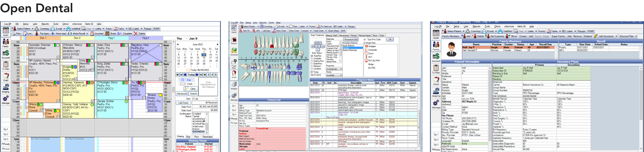Click To Task List in chart window
The height and width of the screenshot is (152, 644).
pyautogui.click(x=324, y=26)
